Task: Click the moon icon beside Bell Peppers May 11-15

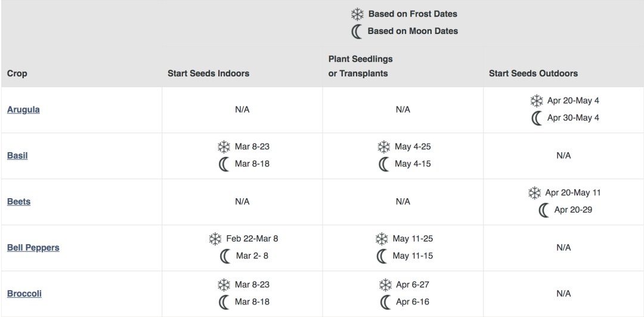Action: click(381, 256)
